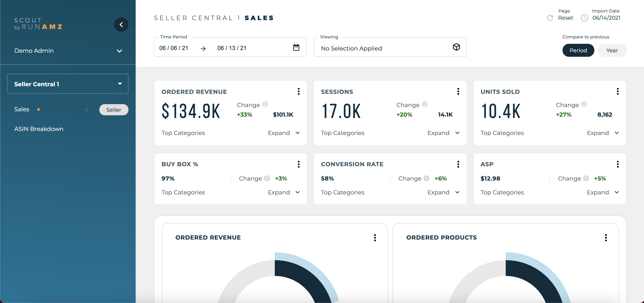Click the Time Period start date 06/06/21
The width and height of the screenshot is (644, 303).
click(x=174, y=48)
